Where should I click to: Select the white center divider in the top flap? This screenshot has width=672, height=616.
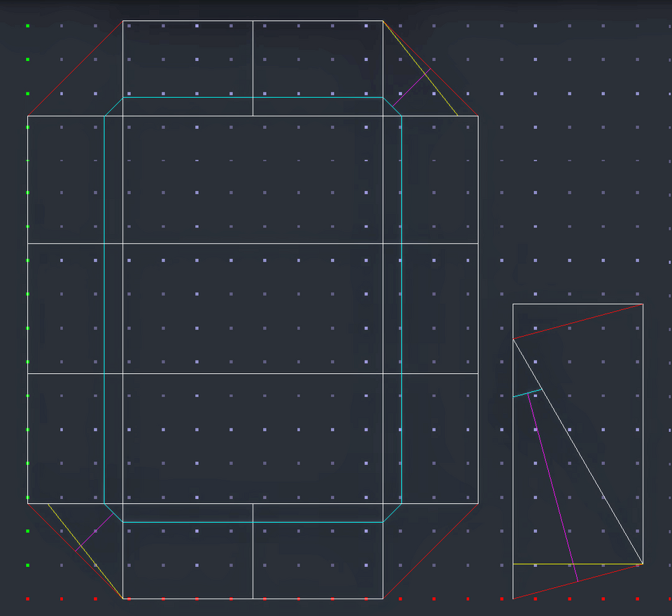[x=253, y=68]
